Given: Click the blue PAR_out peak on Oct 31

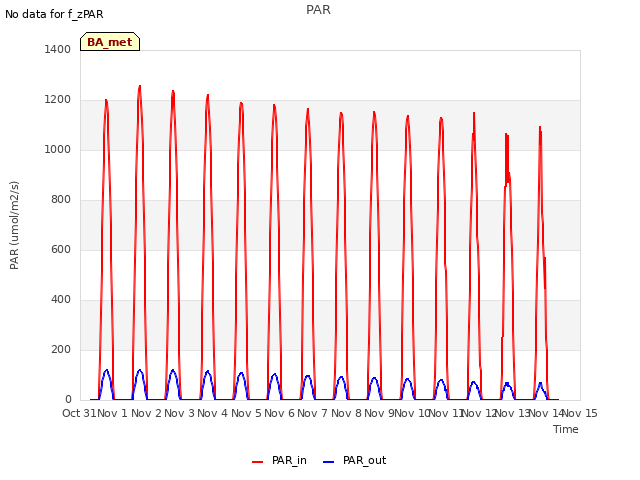Looking at the screenshot, I should [107, 370].
